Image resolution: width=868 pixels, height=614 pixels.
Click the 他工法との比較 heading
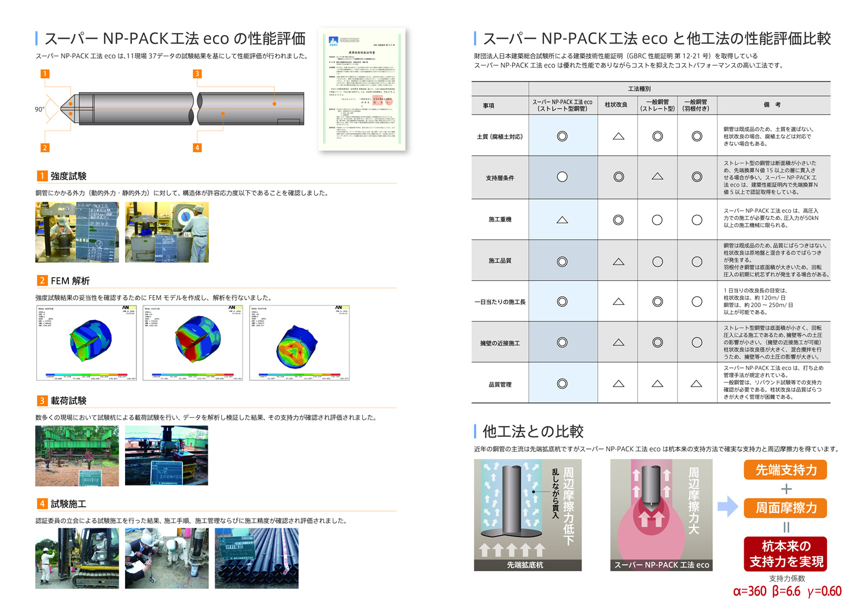[533, 431]
